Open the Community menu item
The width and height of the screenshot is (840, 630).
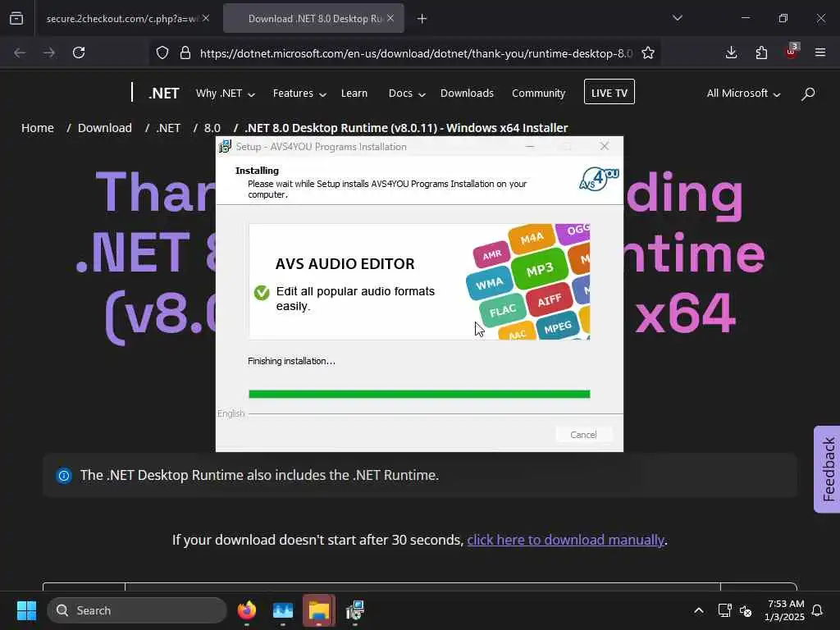[x=538, y=94]
